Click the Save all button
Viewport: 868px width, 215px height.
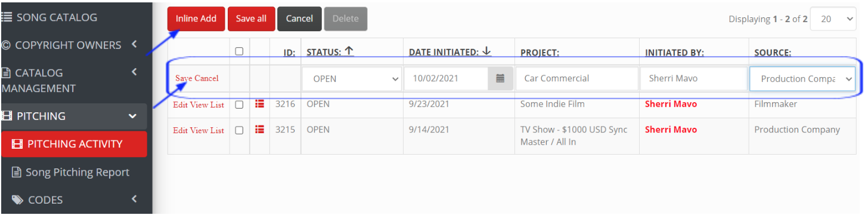251,19
